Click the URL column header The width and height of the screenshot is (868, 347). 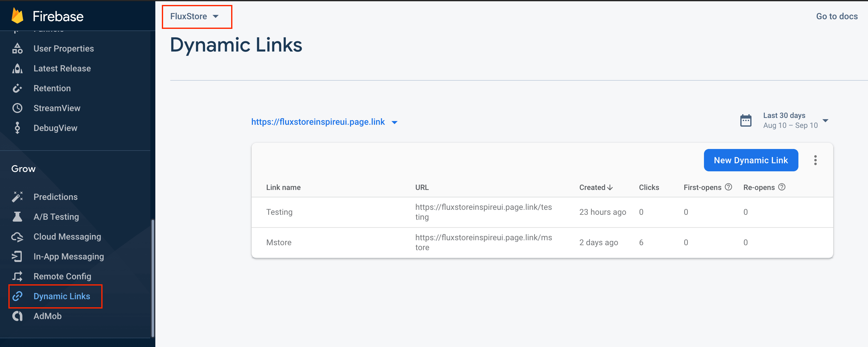(422, 187)
